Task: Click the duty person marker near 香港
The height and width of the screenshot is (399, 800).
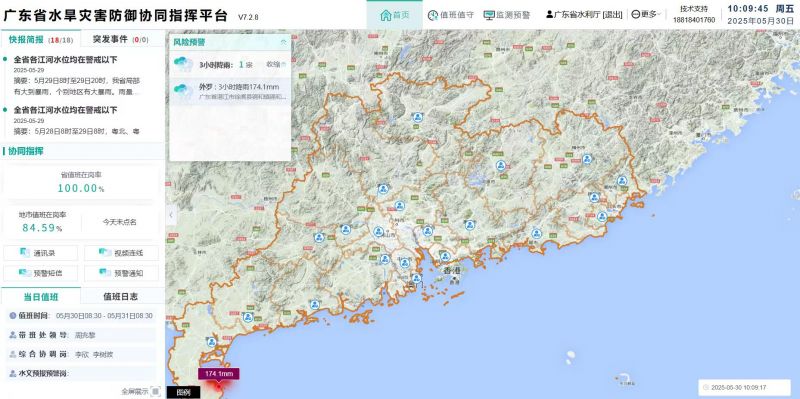Action: pyautogui.click(x=445, y=257)
